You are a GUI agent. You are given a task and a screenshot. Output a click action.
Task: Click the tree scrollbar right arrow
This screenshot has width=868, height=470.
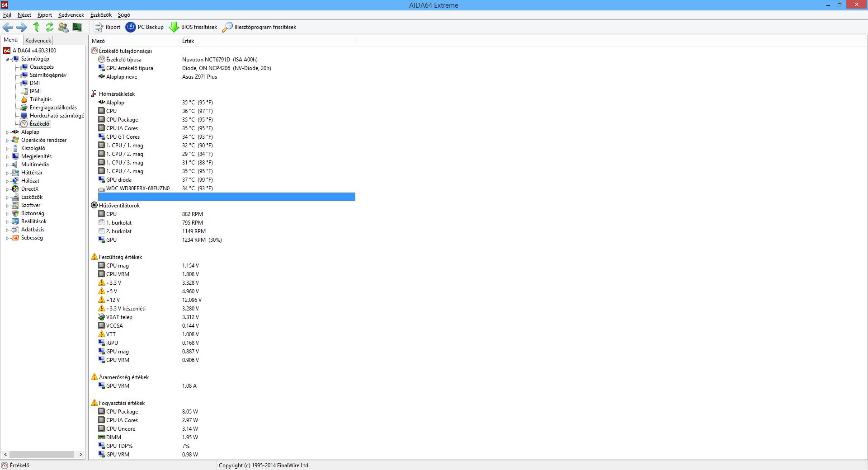point(81,454)
